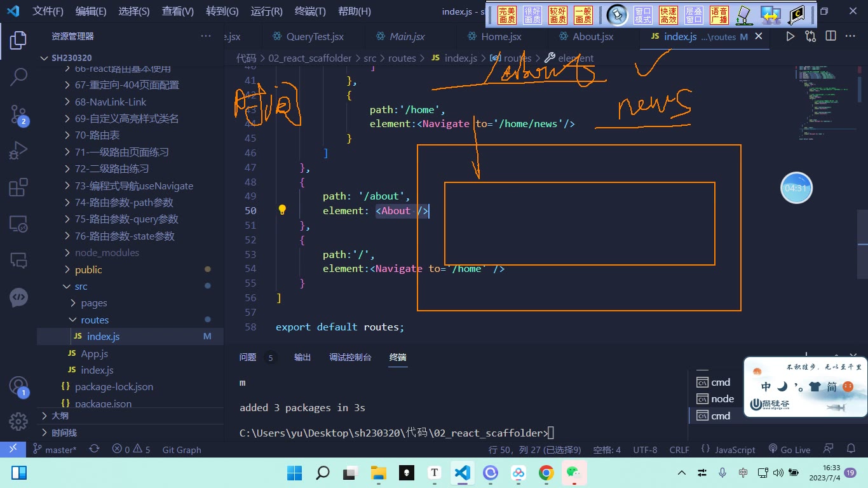The height and width of the screenshot is (488, 868).
Task: Expand the 大纲 outline section
Action: coord(130,416)
